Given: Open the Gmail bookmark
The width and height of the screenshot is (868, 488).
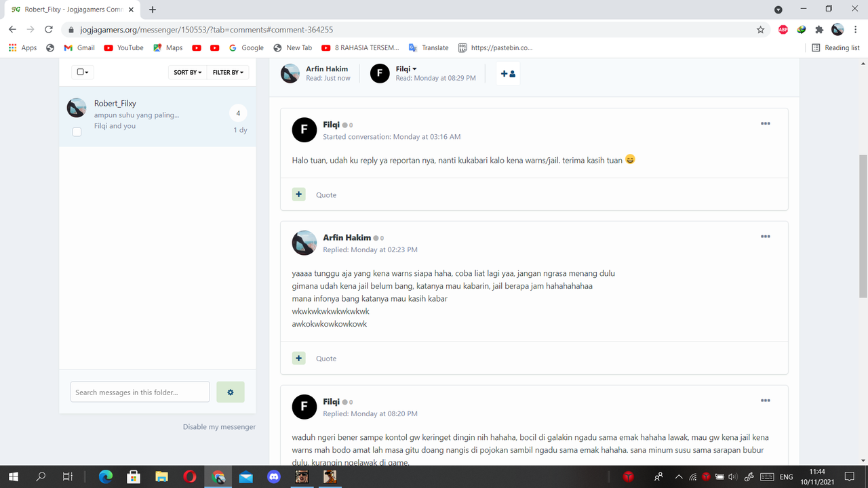Looking at the screenshot, I should [x=79, y=48].
